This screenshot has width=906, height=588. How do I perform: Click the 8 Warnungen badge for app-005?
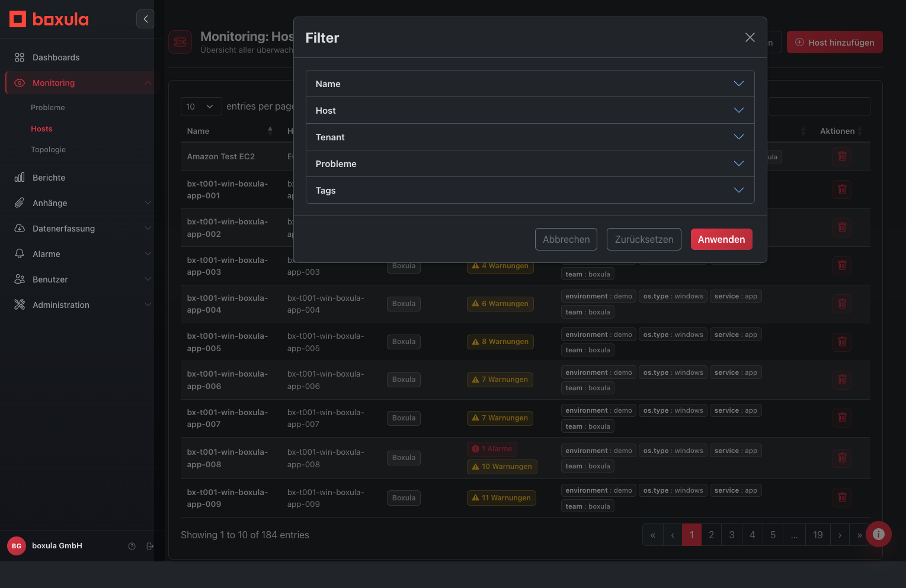[500, 342]
